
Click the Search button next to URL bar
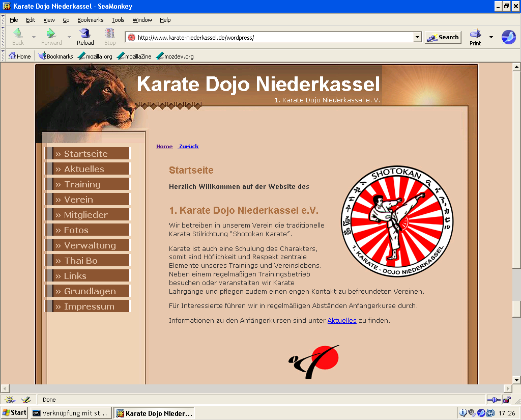tap(443, 37)
